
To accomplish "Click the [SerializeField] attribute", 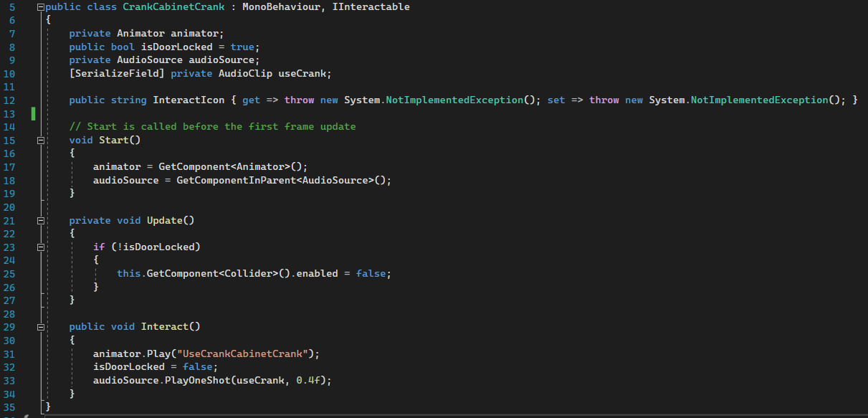I will tap(117, 74).
